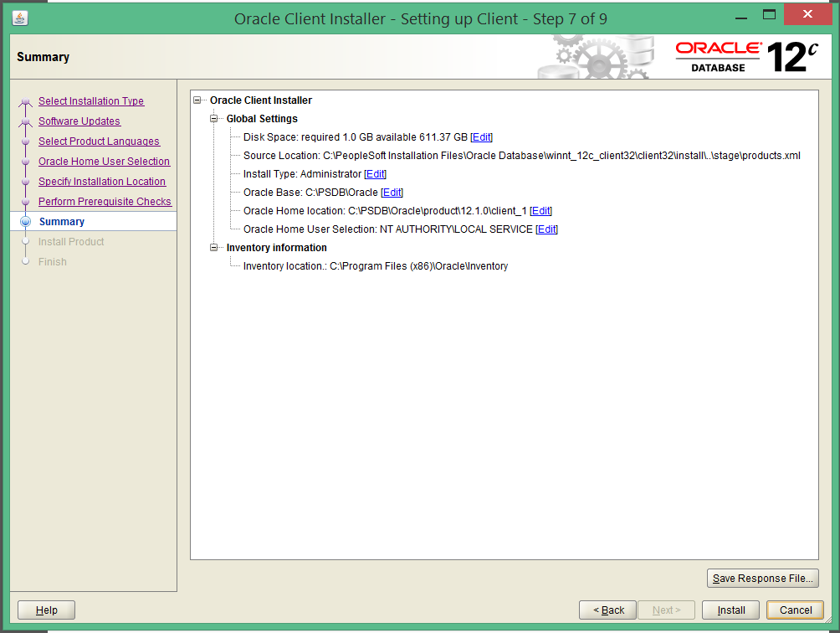Return to Perform Prerequisite Checks step
This screenshot has height=633, width=840.
105,202
